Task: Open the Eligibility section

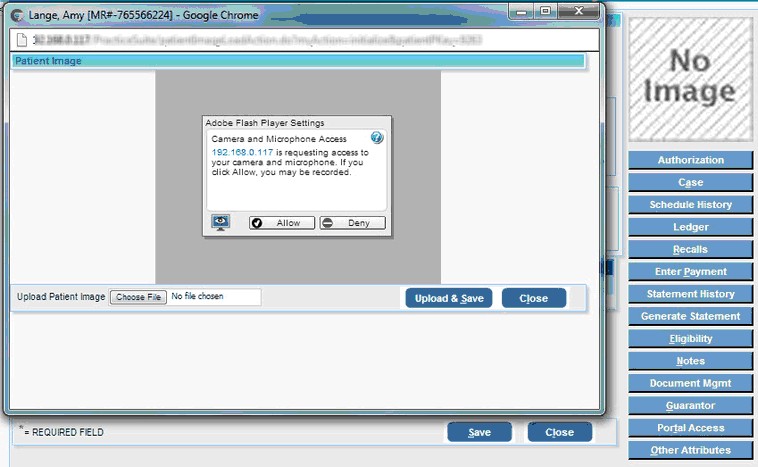Action: click(x=690, y=339)
